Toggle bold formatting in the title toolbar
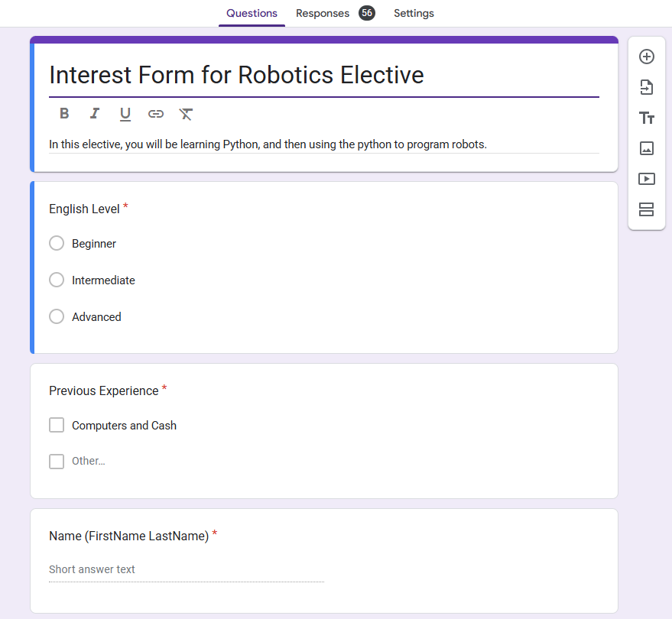This screenshot has height=619, width=672. pos(64,114)
